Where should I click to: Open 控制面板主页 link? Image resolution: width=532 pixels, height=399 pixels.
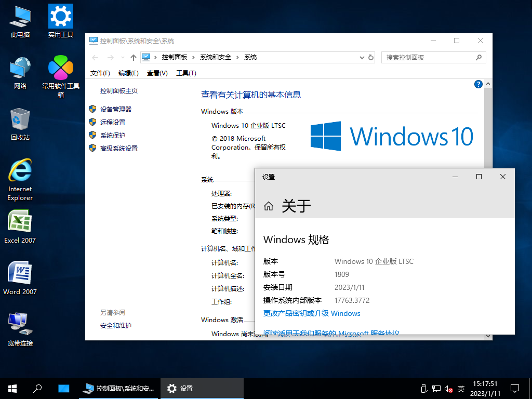(x=119, y=90)
